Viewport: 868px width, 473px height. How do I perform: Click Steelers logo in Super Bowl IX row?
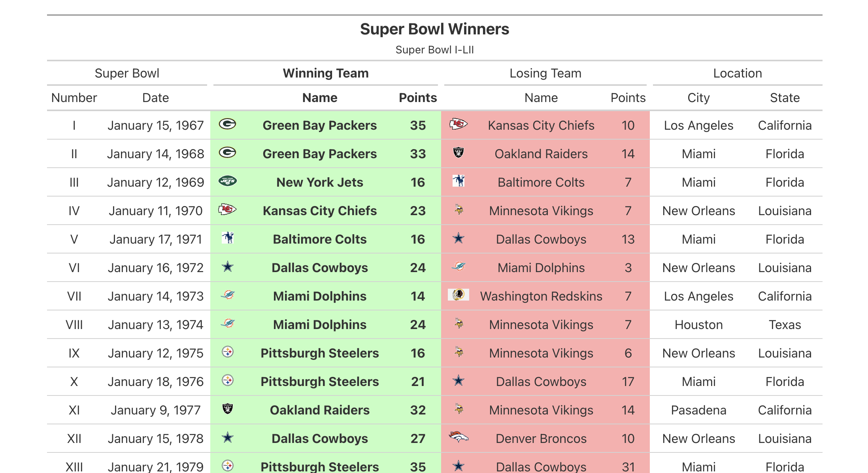click(x=228, y=352)
